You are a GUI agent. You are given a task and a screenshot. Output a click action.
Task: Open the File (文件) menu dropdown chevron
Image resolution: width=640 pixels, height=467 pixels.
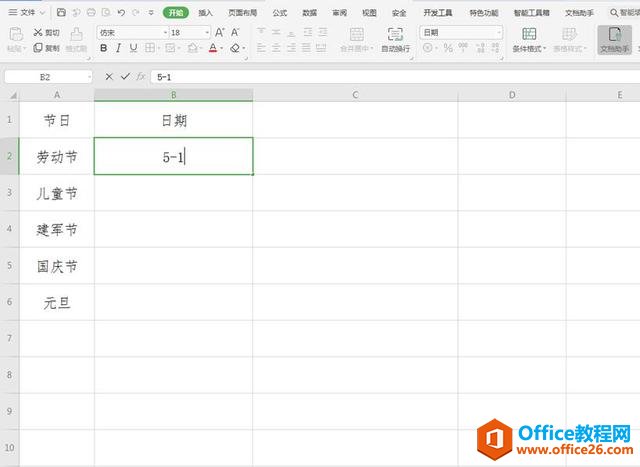coord(42,13)
